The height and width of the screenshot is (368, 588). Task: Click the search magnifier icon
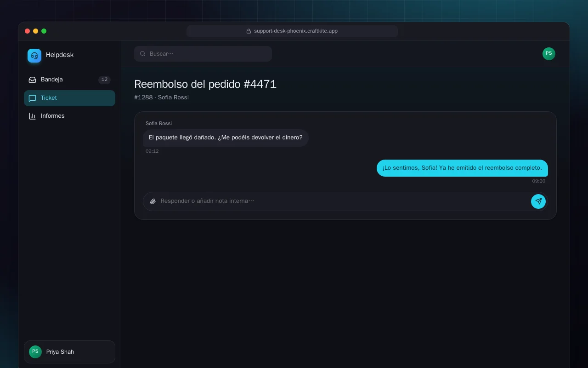[x=143, y=54]
